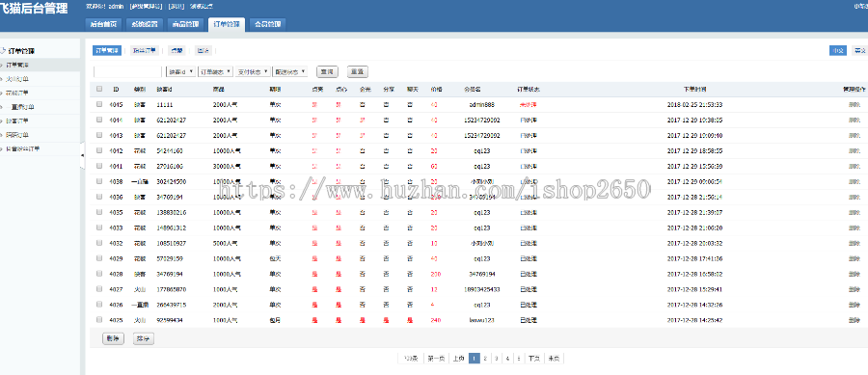
Task: Toggle the select-all checkbox in table header
Action: tap(99, 89)
